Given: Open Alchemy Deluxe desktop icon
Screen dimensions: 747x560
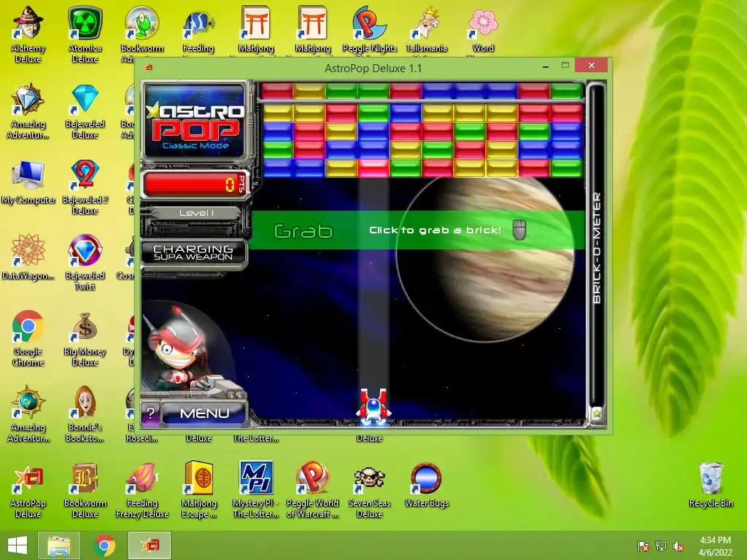Looking at the screenshot, I should [x=28, y=34].
